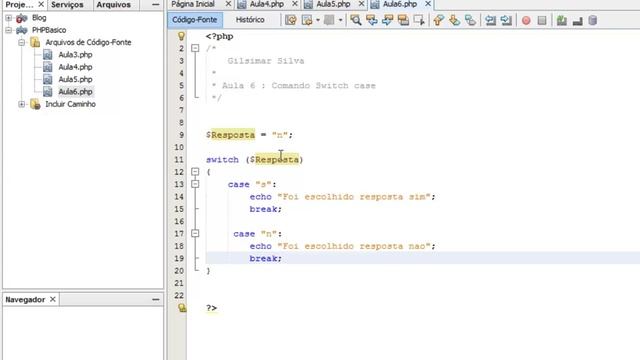Select Aula3.php in the project tree
640x360 pixels.
pos(75,55)
